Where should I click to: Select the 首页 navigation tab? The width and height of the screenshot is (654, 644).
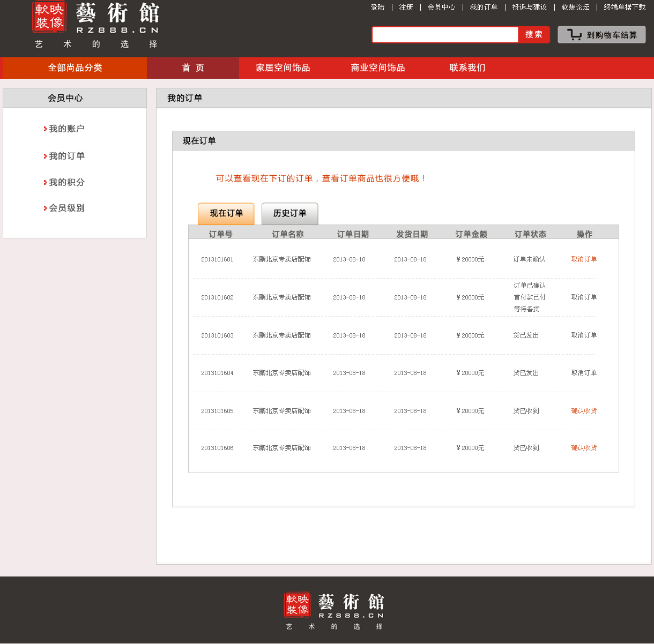(x=193, y=68)
